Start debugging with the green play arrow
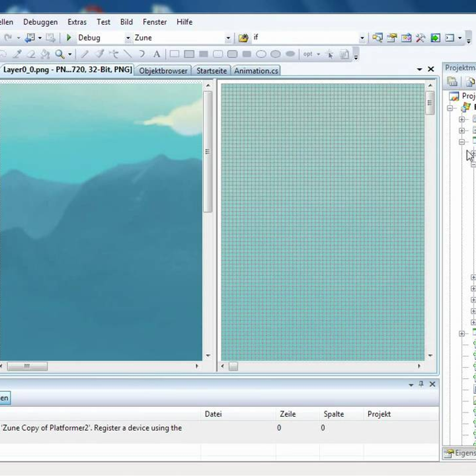476x476 pixels. point(69,37)
